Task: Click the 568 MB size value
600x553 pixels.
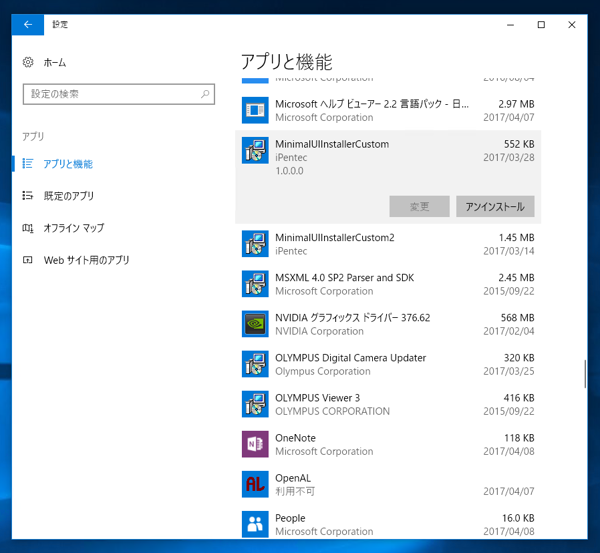Action: pos(517,318)
